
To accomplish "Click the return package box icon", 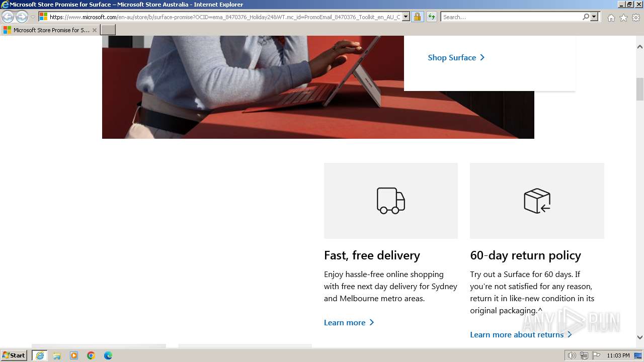I will point(537,201).
